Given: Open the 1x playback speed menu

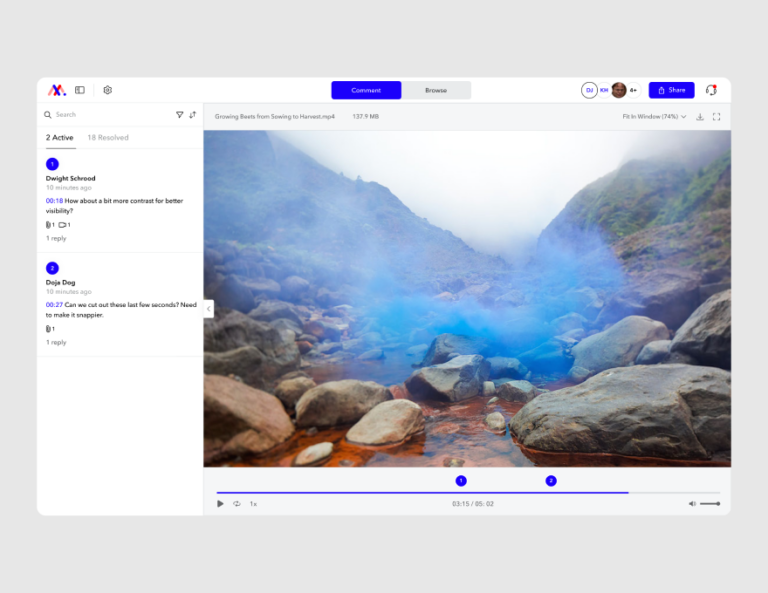Looking at the screenshot, I should (253, 504).
